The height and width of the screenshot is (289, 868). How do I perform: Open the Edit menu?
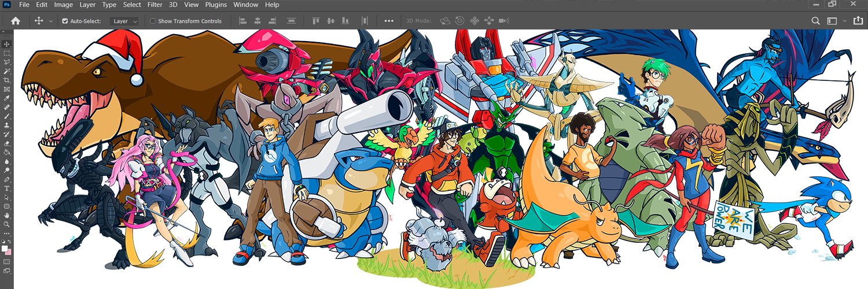coord(42,5)
